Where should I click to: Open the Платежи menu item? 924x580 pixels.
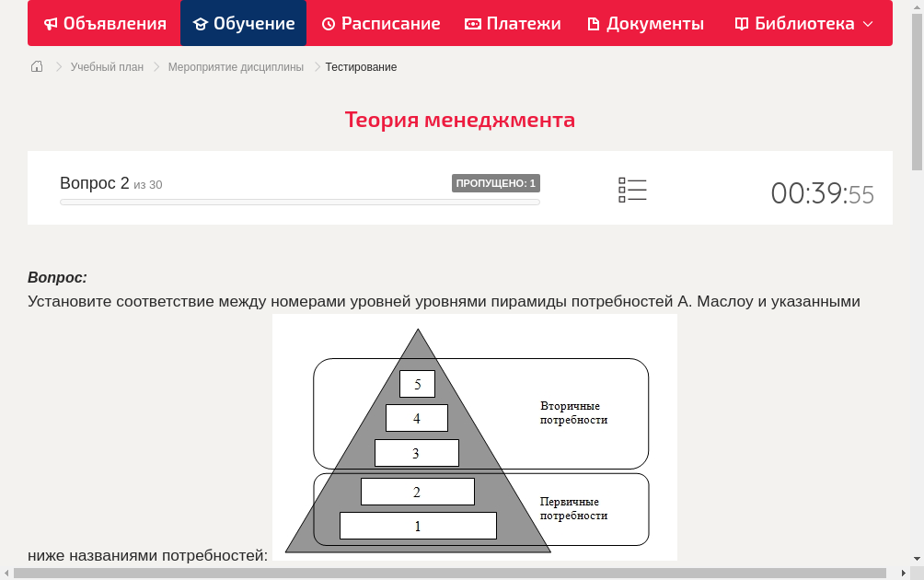click(x=513, y=23)
